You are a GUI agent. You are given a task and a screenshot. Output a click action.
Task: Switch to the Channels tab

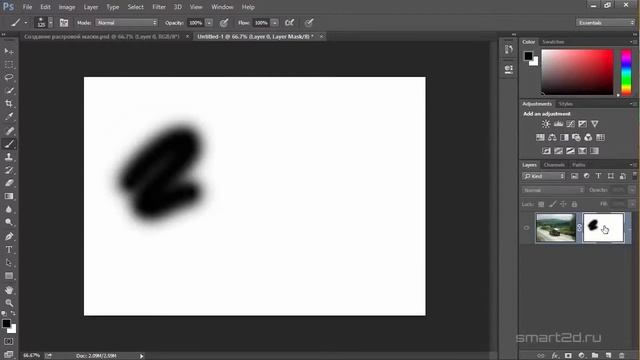click(x=554, y=165)
